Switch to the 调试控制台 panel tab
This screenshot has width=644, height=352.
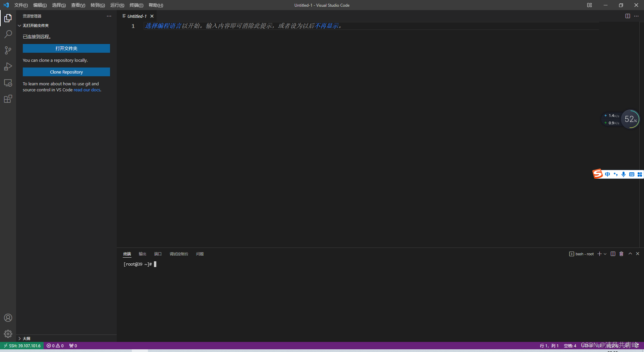click(179, 254)
